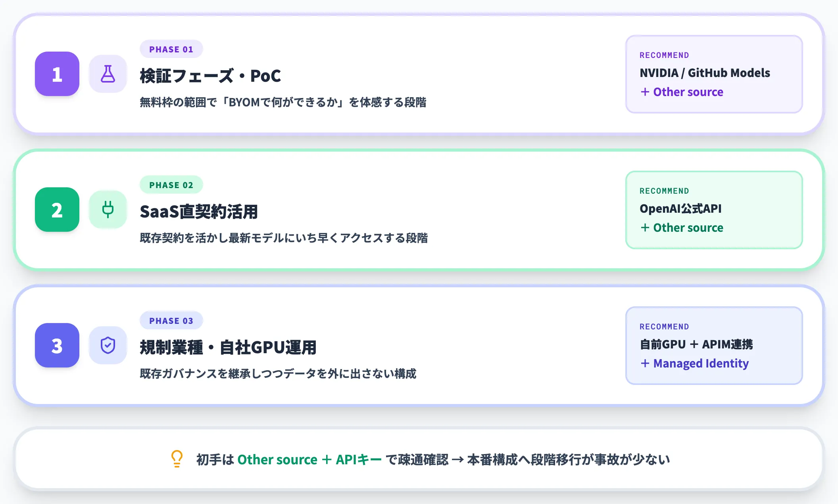Click the green number 2 badge

[57, 210]
